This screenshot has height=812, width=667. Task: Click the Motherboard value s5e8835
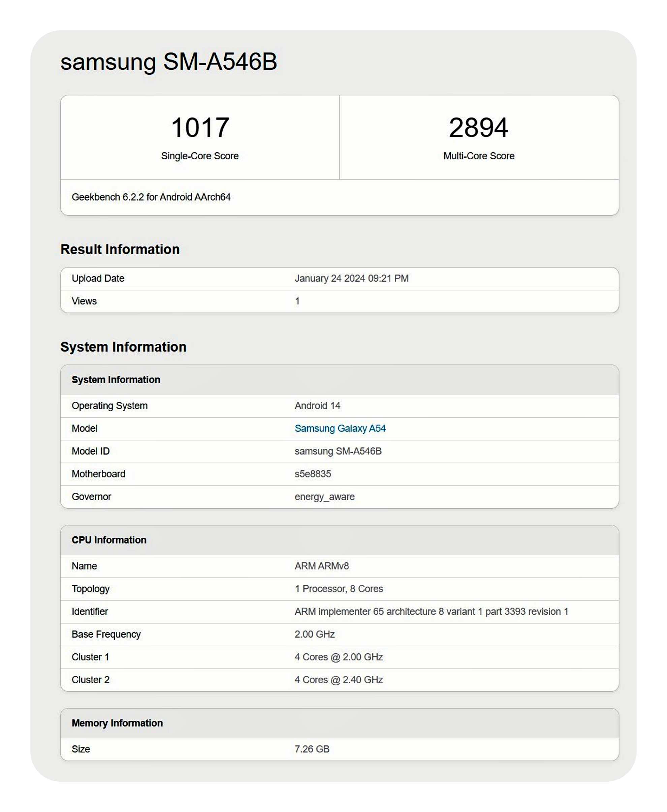point(312,474)
